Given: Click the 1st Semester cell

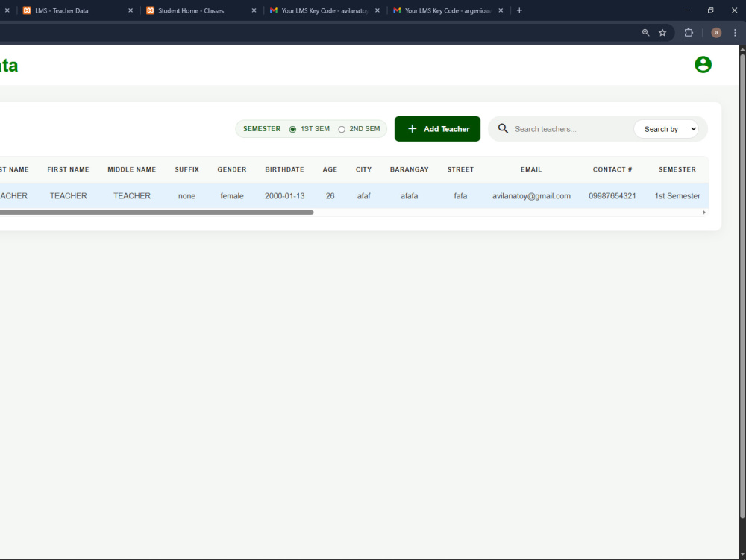Looking at the screenshot, I should pyautogui.click(x=677, y=196).
